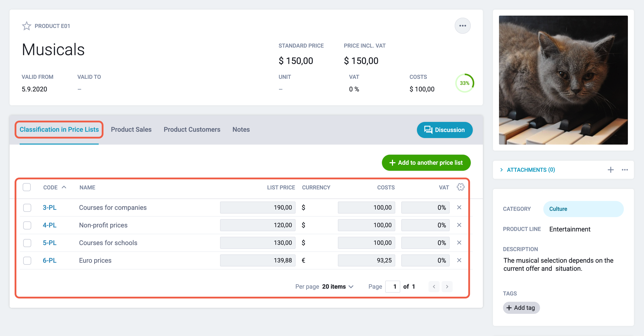Screen dimensions: 644x336
Task: Remove the 4-PL row with its X icon
Action: click(x=459, y=225)
